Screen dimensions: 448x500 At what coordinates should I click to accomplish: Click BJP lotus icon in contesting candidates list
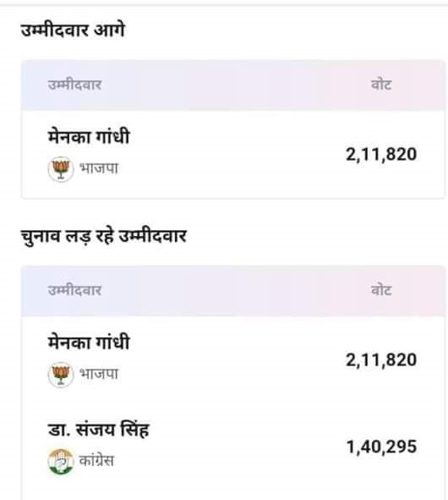61,374
